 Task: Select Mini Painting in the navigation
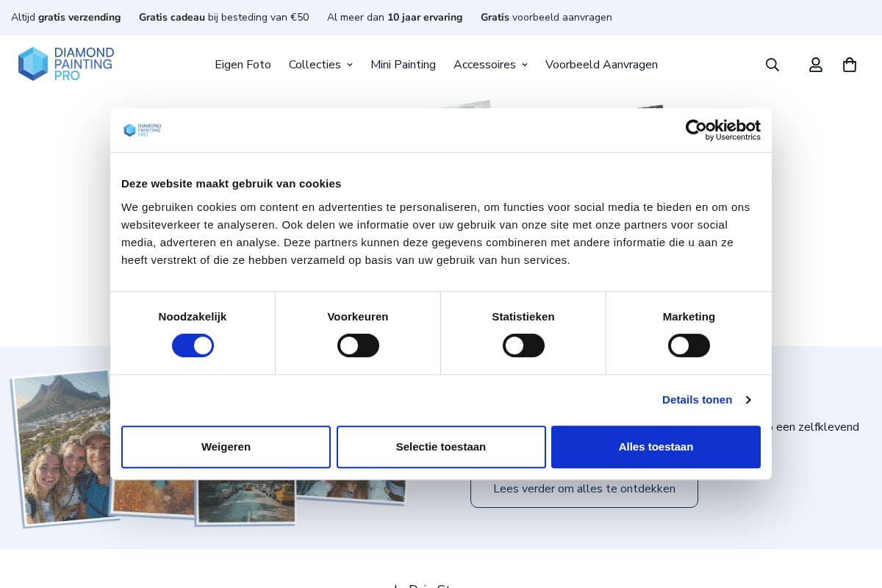403,65
